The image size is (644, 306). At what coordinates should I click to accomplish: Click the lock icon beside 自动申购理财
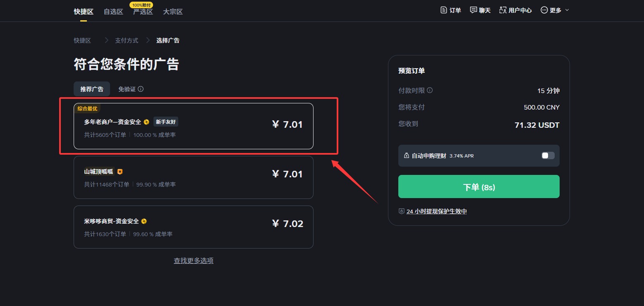(407, 156)
